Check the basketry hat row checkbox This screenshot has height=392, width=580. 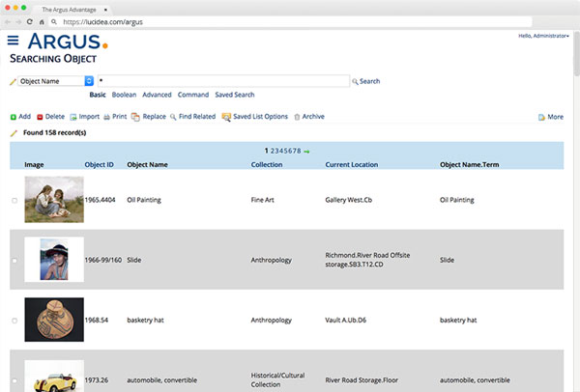click(x=14, y=321)
